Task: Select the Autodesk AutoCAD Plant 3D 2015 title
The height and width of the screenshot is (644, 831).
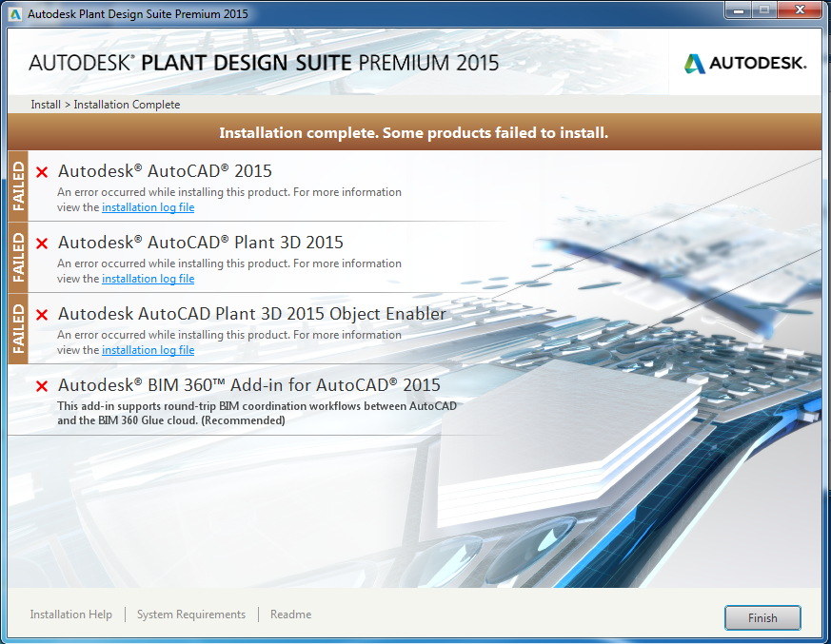Action: tap(200, 243)
